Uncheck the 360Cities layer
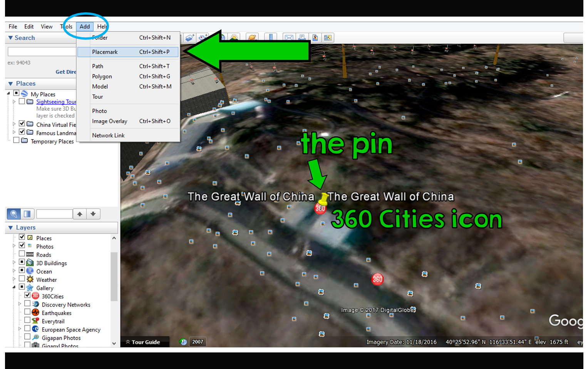The image size is (588, 369). 27,295
